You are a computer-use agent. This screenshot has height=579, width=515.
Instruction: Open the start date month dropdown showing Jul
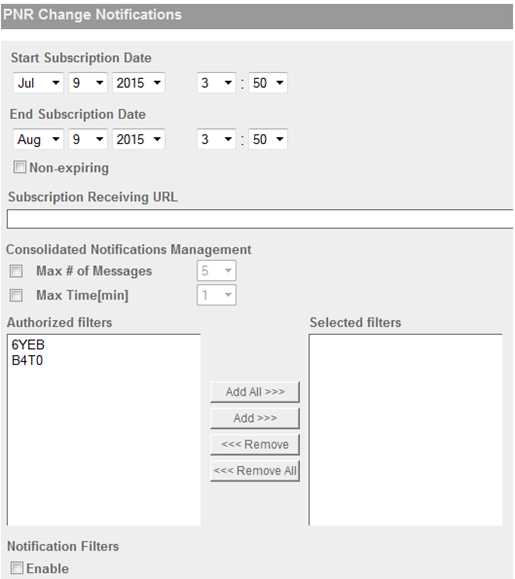[38, 83]
